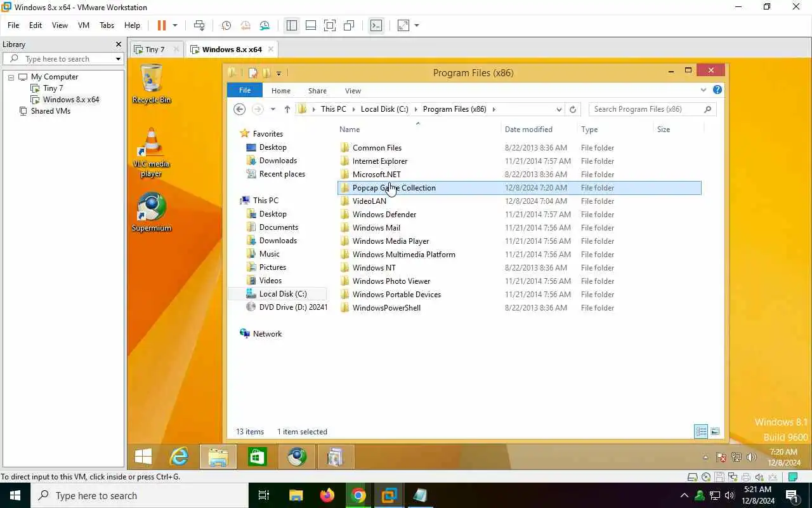Click VMware CD/DVD device status icon
Viewport: 812px width, 508px height.
coord(706,477)
